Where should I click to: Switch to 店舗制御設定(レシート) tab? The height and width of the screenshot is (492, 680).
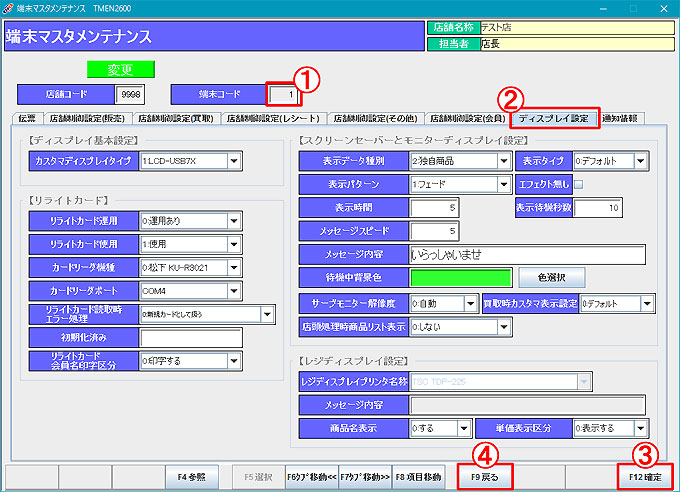(x=273, y=118)
